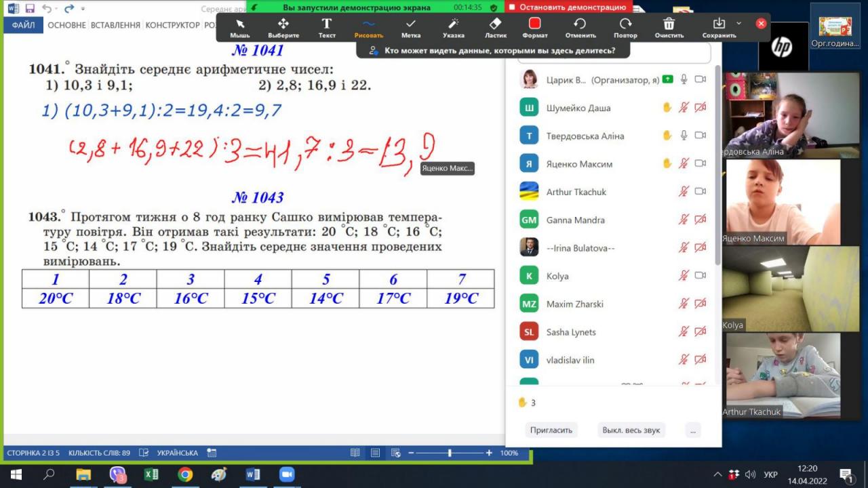Open the ФАЙЛ tab in Word

tap(23, 25)
